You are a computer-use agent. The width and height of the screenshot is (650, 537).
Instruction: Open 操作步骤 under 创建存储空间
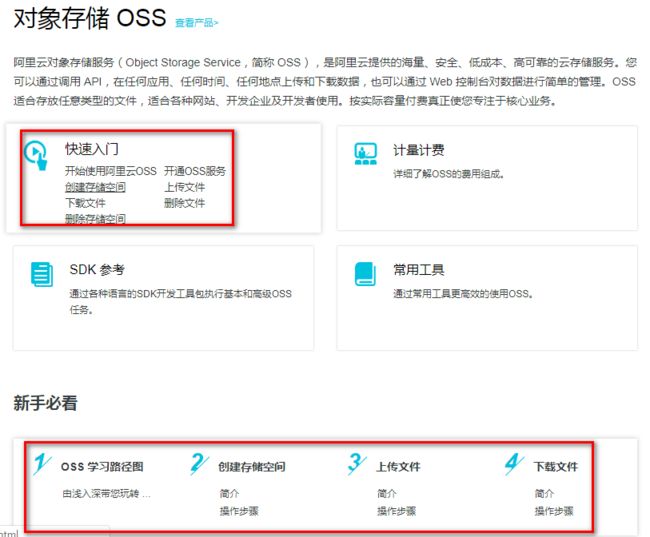[x=239, y=511]
